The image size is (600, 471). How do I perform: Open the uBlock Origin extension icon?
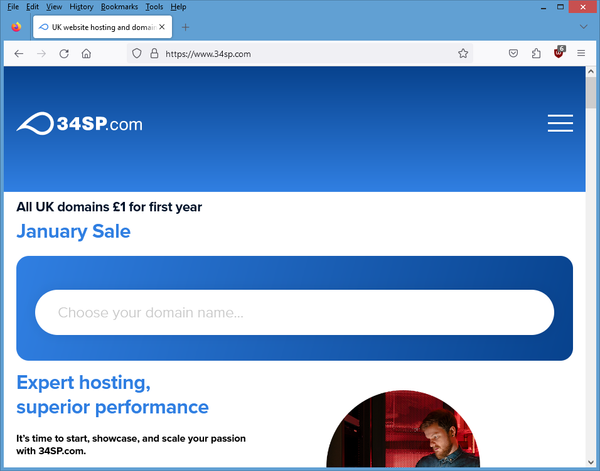559,54
